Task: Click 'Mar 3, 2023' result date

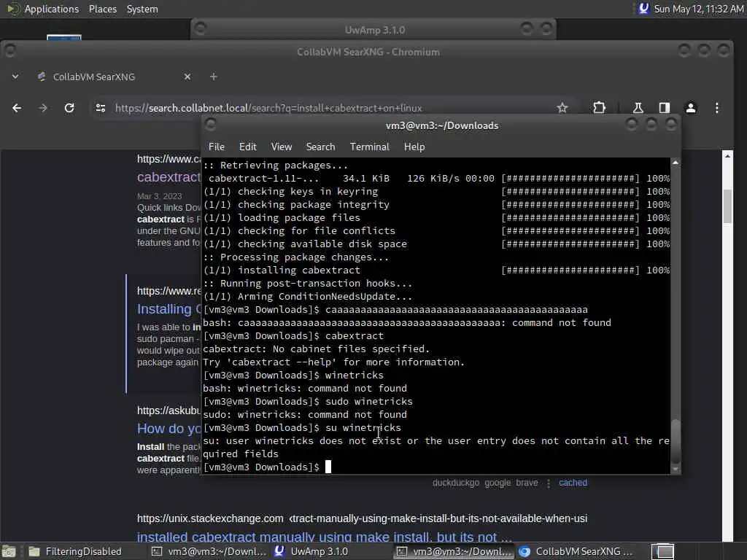Action: pyautogui.click(x=159, y=196)
